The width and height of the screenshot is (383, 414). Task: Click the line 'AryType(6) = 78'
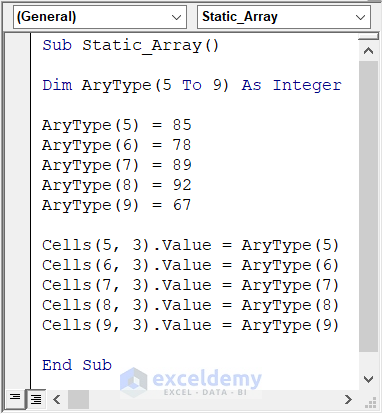coord(117,145)
